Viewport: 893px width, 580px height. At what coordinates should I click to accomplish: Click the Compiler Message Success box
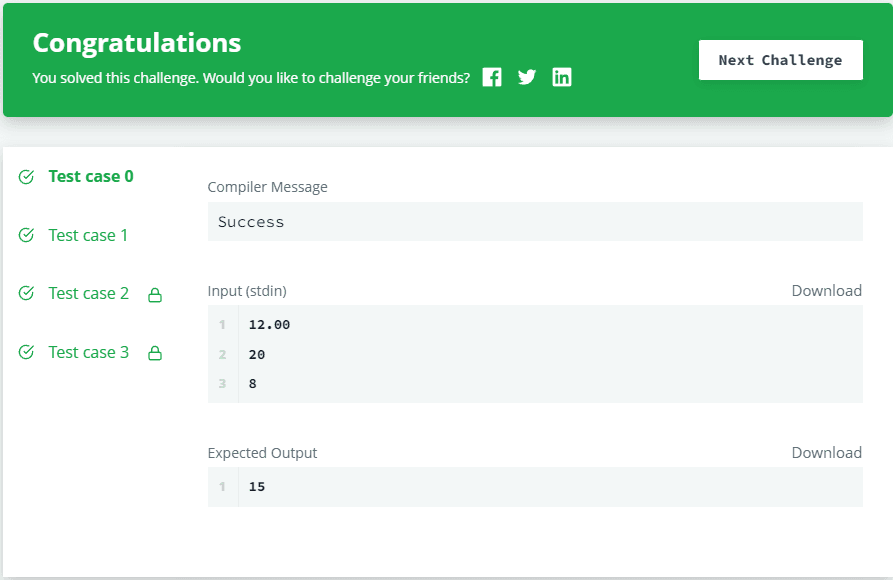coord(535,222)
